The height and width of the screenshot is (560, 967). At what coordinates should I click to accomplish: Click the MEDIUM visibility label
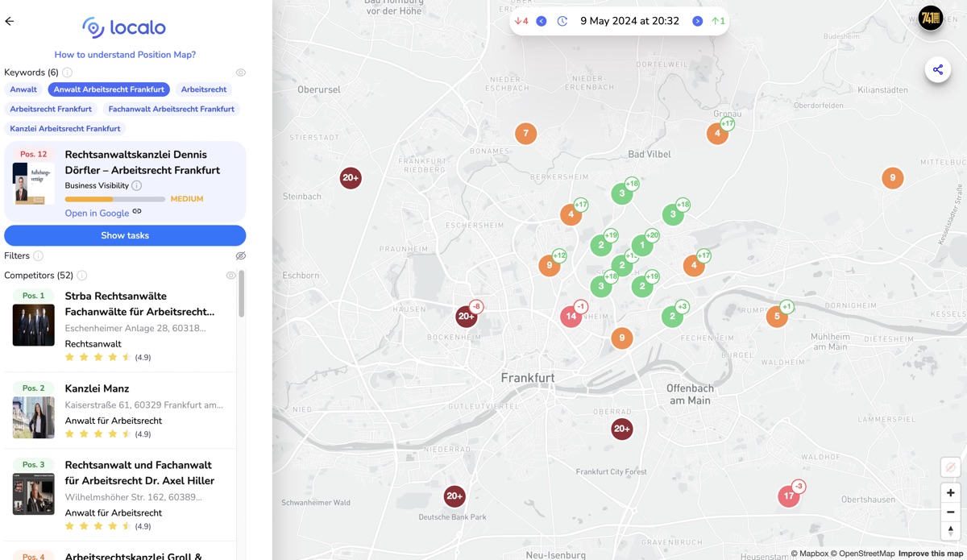[187, 199]
